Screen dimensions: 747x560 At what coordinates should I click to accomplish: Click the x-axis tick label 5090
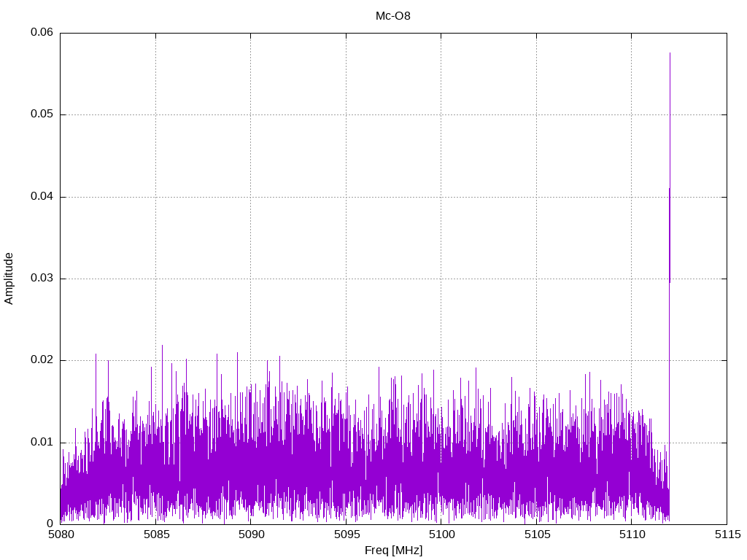[x=251, y=534]
